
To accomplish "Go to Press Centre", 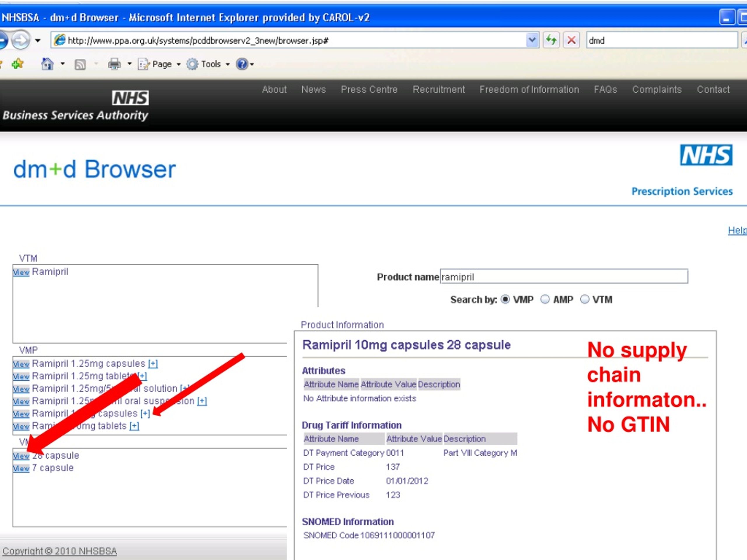I will point(369,90).
